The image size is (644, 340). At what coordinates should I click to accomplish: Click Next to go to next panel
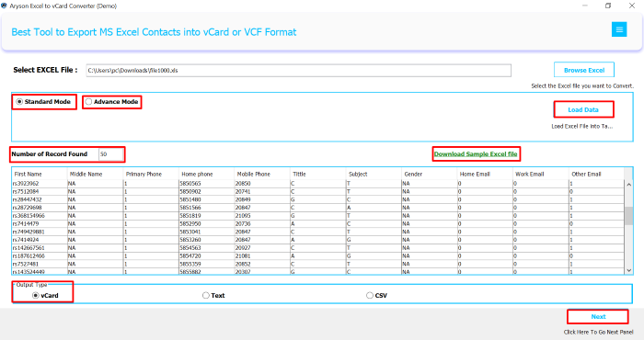pos(598,317)
